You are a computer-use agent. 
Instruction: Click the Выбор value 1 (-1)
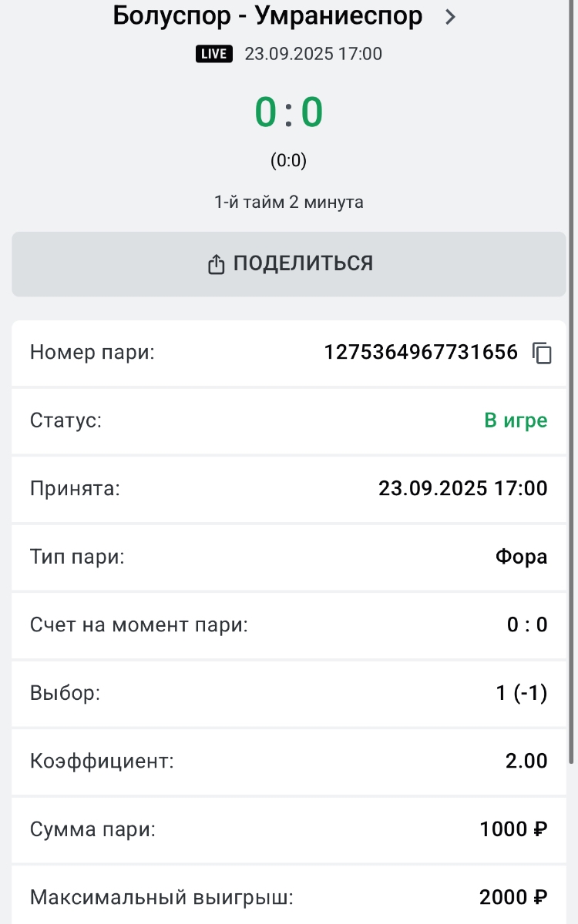[x=521, y=693]
